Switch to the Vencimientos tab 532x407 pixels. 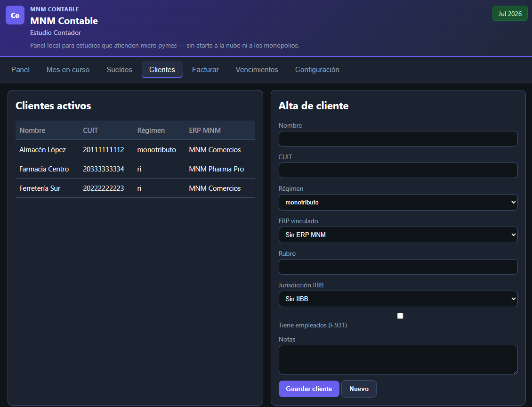pos(257,70)
